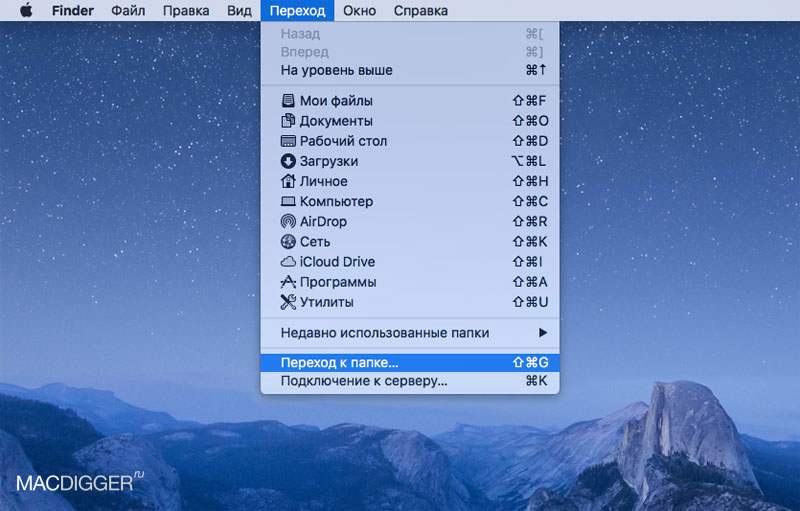
Task: Click the Вперед menu entry
Action: 410,52
